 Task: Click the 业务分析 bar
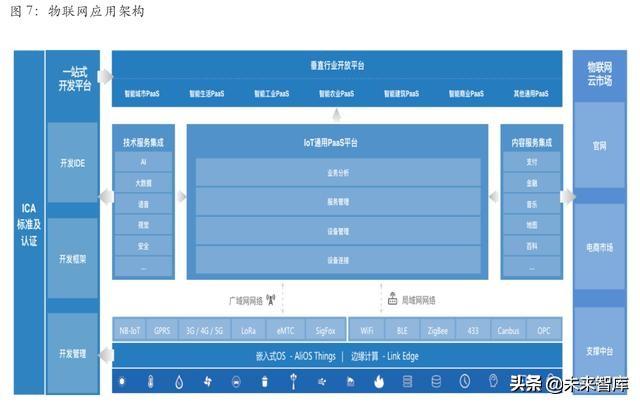pyautogui.click(x=337, y=172)
